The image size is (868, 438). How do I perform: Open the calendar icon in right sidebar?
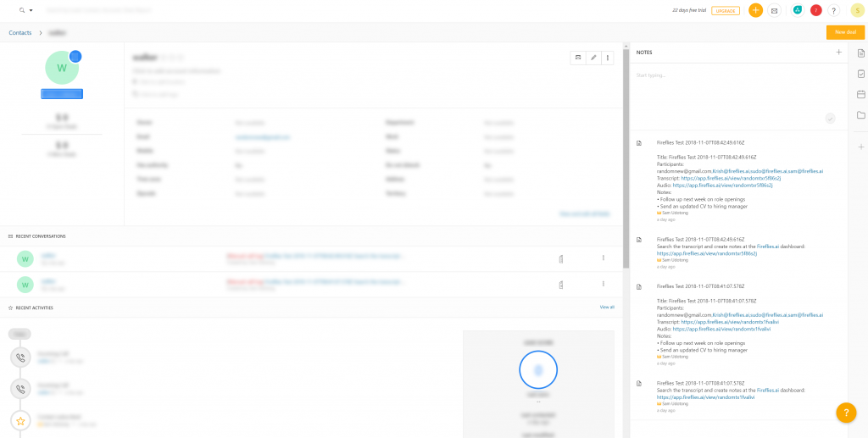(860, 94)
